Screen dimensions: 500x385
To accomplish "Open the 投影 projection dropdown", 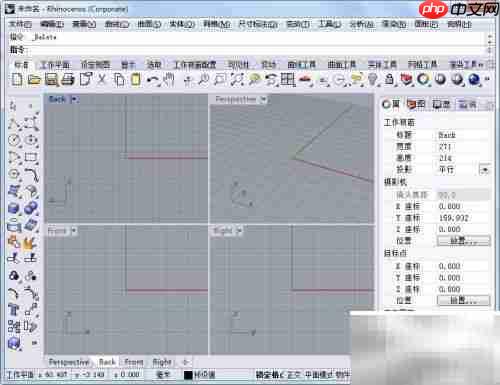I will point(484,170).
